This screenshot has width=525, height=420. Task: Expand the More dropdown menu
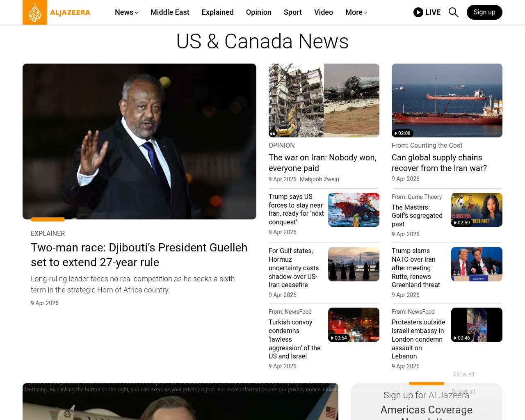pos(356,12)
